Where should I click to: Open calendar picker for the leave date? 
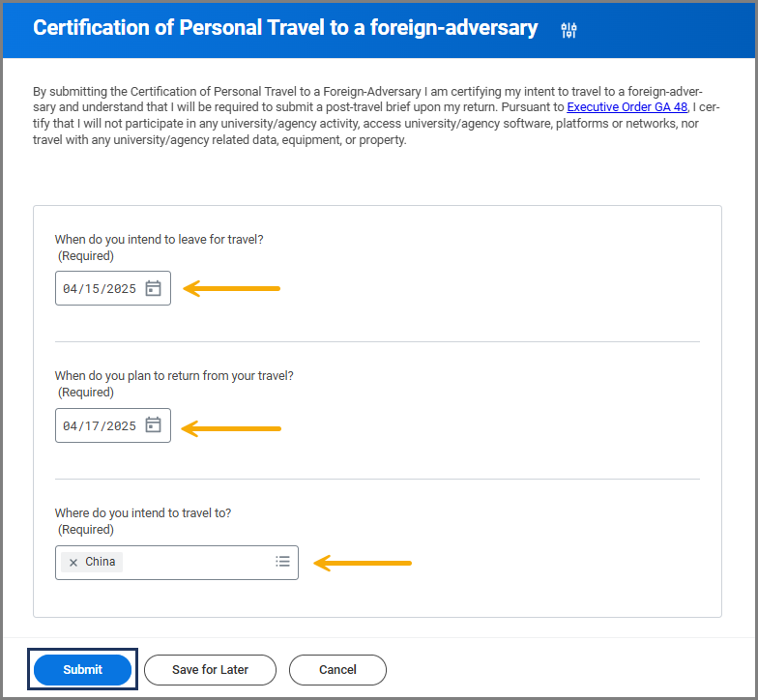(153, 288)
